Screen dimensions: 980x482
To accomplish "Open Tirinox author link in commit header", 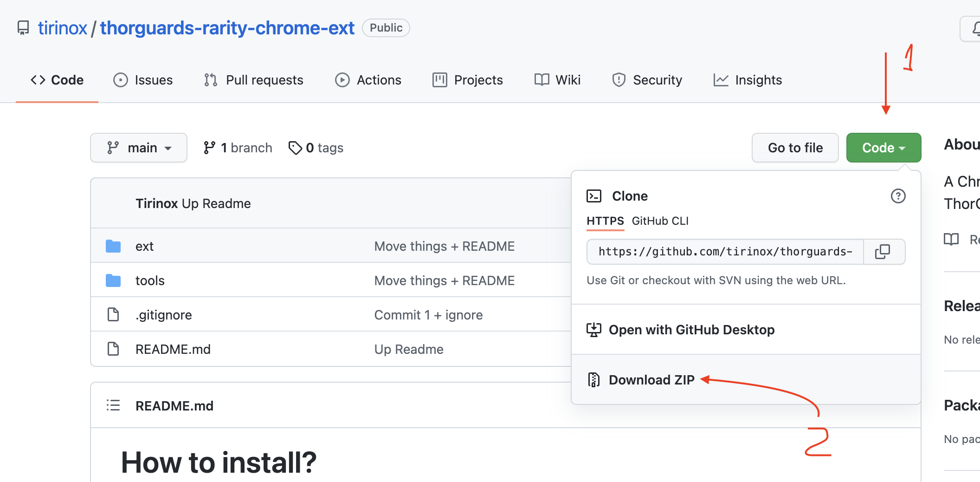I will coord(157,203).
